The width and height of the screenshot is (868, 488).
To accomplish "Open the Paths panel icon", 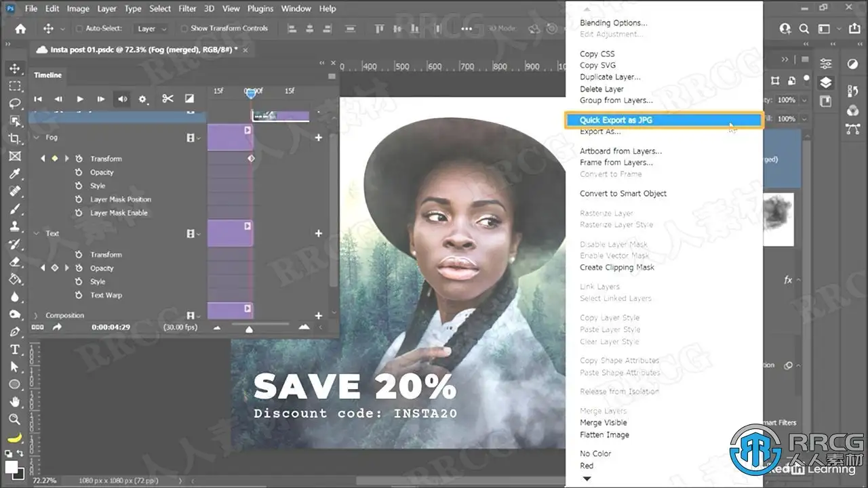I will tap(852, 129).
